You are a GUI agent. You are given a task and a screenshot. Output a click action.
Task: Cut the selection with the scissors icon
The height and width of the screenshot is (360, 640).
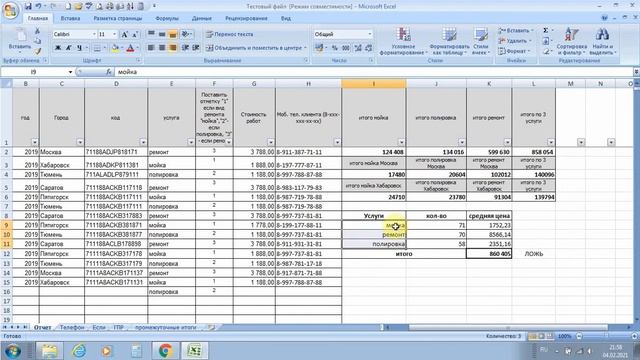pos(37,31)
